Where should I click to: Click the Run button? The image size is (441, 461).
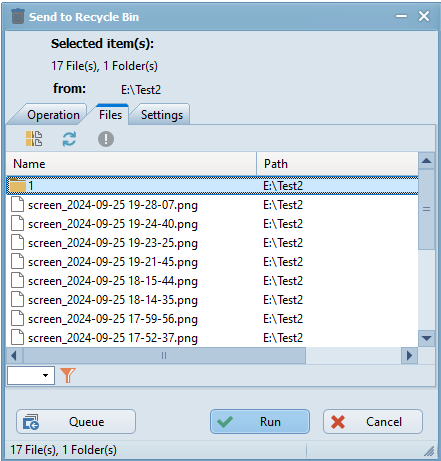pyautogui.click(x=260, y=422)
